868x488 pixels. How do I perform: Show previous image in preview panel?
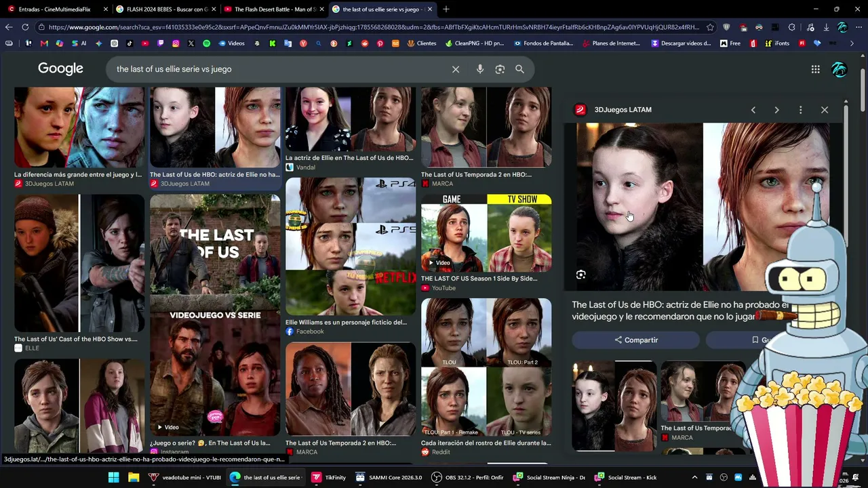coord(753,110)
